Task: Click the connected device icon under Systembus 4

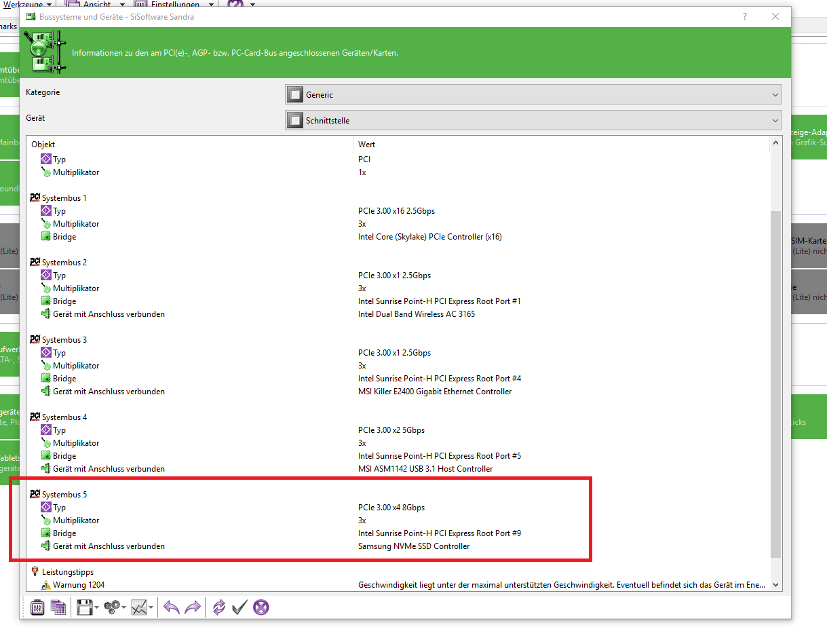Action: [x=46, y=468]
